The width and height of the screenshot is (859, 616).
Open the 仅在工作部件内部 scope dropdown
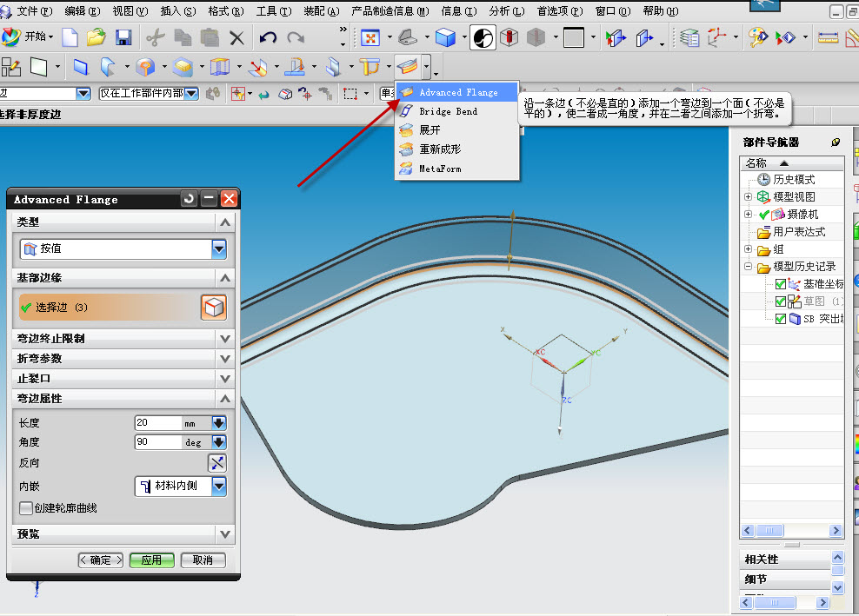(191, 94)
